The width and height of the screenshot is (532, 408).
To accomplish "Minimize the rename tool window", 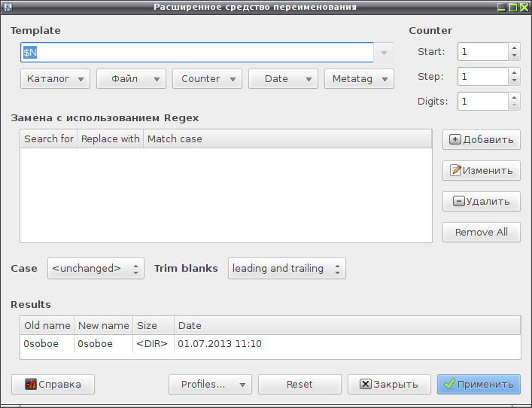I will [502, 7].
